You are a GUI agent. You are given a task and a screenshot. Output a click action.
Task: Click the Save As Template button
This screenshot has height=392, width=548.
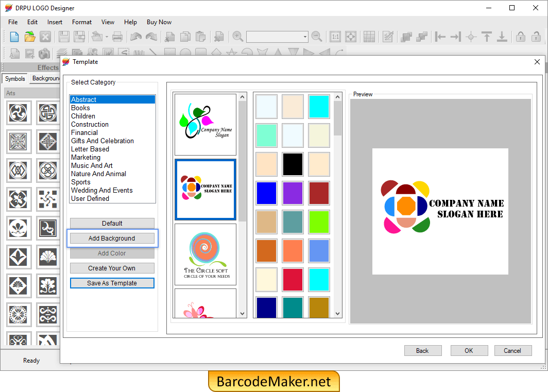coord(112,283)
